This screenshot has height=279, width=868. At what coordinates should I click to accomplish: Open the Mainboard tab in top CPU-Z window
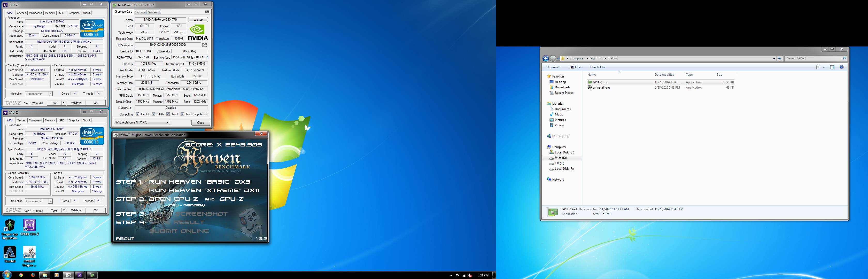click(35, 13)
